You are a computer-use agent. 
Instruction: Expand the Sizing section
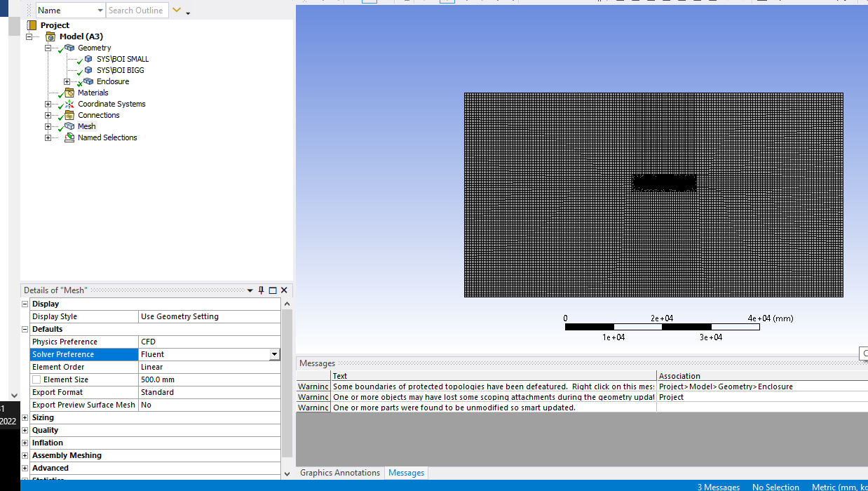click(x=25, y=417)
